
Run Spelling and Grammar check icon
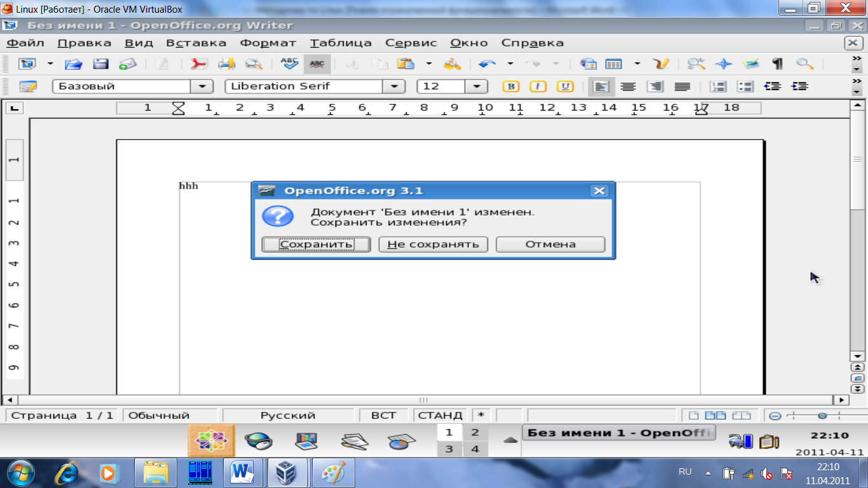coord(290,64)
